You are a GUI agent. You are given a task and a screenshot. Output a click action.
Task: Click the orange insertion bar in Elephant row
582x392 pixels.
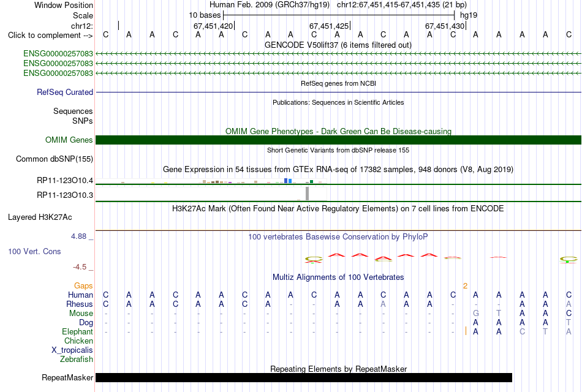(466, 331)
